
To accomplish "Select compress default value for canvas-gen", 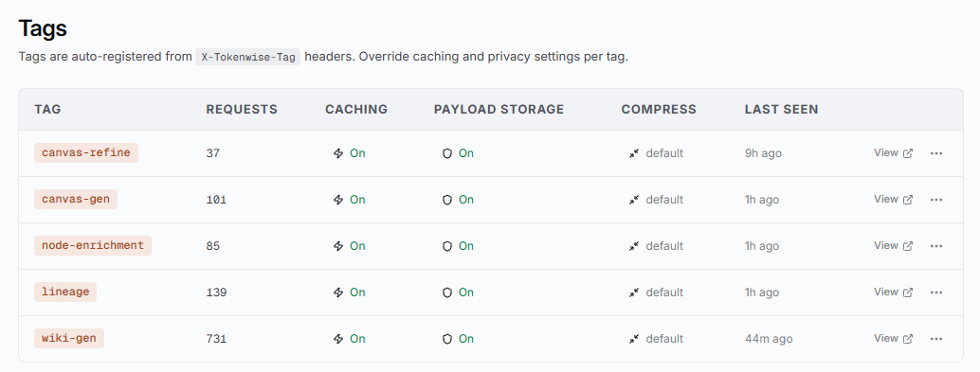I will (664, 200).
